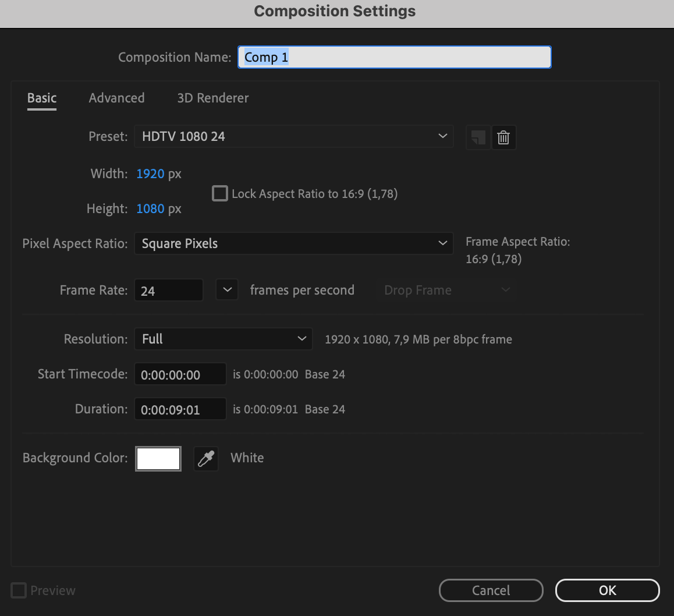Click the Duration timecode field

(180, 409)
